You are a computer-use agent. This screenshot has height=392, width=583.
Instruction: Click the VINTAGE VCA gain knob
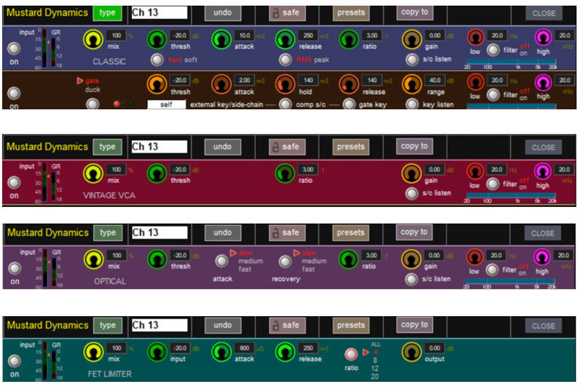(x=412, y=173)
